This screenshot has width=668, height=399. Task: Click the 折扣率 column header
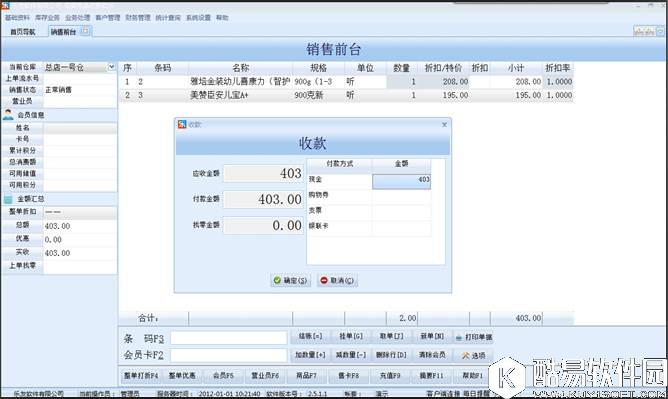(558, 68)
